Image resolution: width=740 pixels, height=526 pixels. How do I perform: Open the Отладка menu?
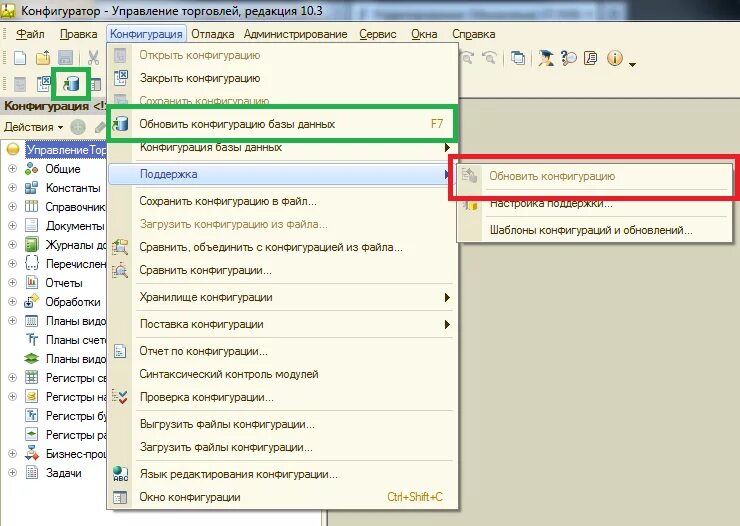(x=212, y=34)
